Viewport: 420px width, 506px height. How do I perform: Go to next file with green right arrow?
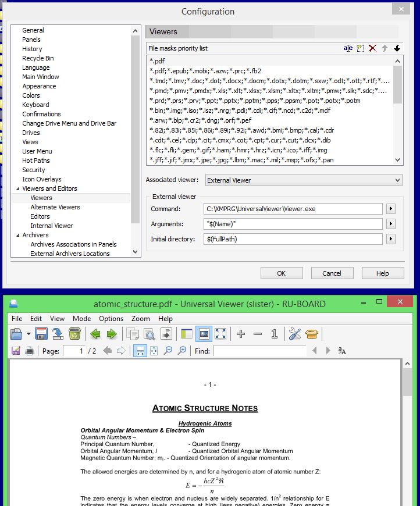112,334
